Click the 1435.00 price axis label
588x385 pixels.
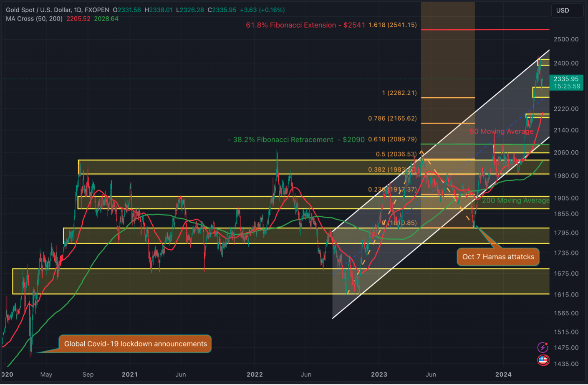coord(566,364)
